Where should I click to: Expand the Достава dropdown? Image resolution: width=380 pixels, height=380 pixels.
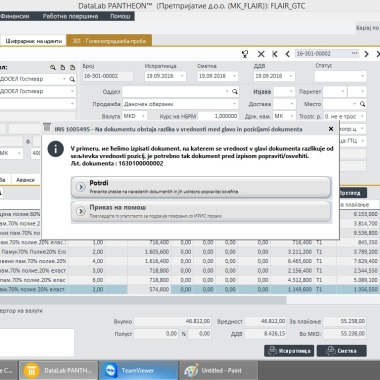click(292, 104)
